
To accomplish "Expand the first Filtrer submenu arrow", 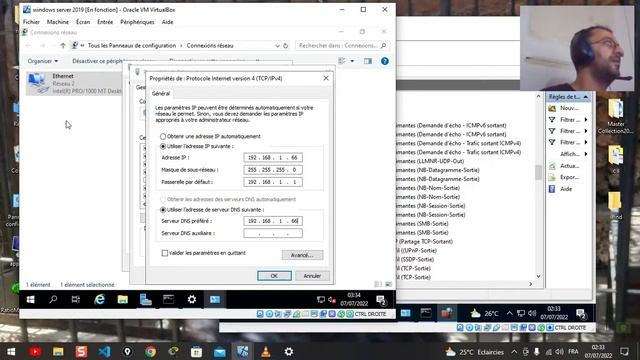I will coord(586,120).
